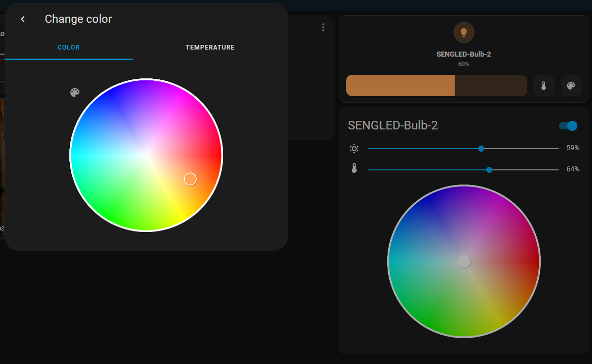Open the palette icon beside the color wheel

tap(75, 93)
